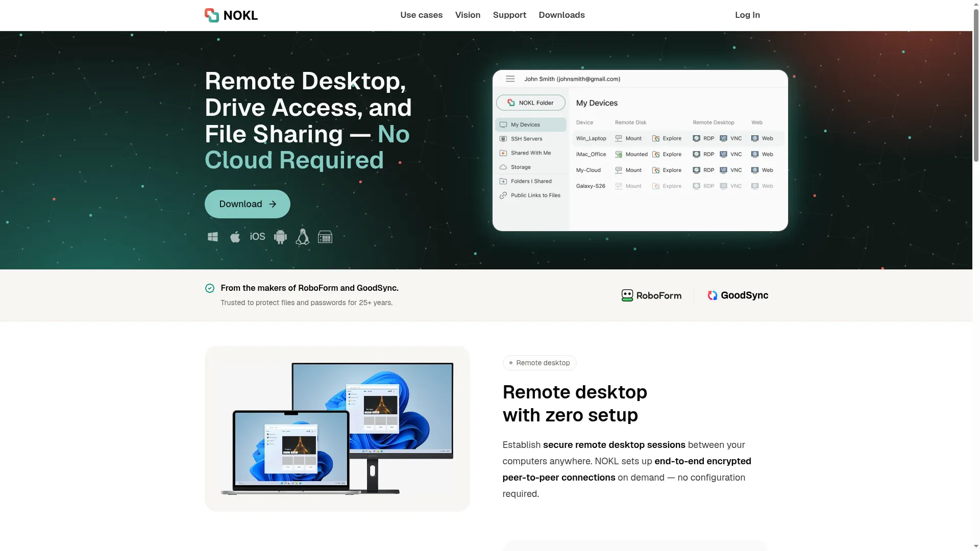980x551 pixels.
Task: Click the NOKL logo in header
Action: pos(231,15)
